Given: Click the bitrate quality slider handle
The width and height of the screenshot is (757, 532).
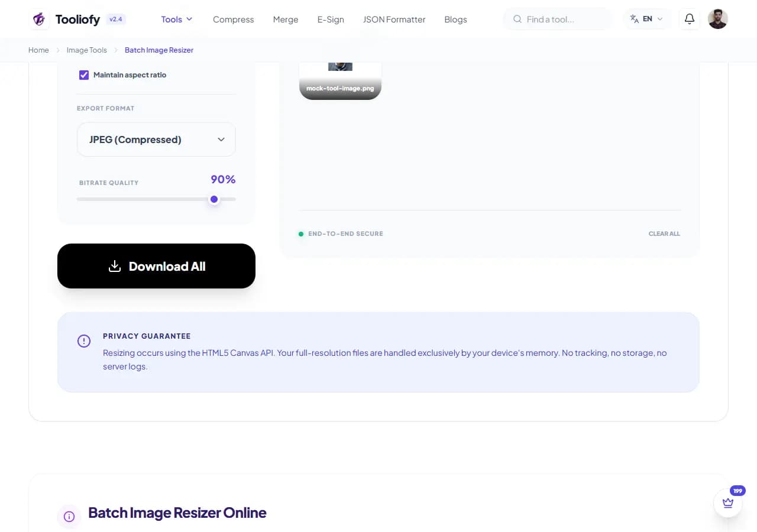Looking at the screenshot, I should [x=214, y=199].
